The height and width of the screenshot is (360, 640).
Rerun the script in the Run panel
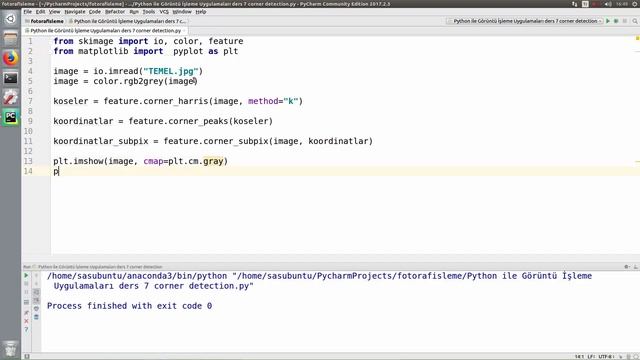tap(26, 276)
